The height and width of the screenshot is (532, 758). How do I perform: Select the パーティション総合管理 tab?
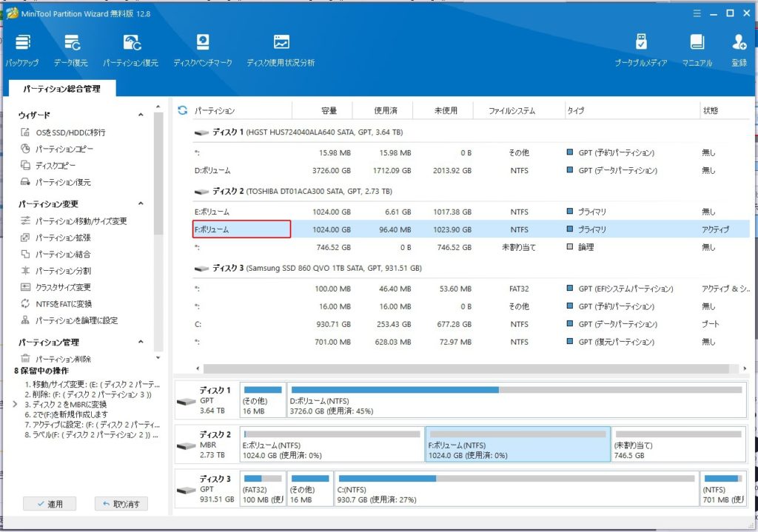click(61, 89)
